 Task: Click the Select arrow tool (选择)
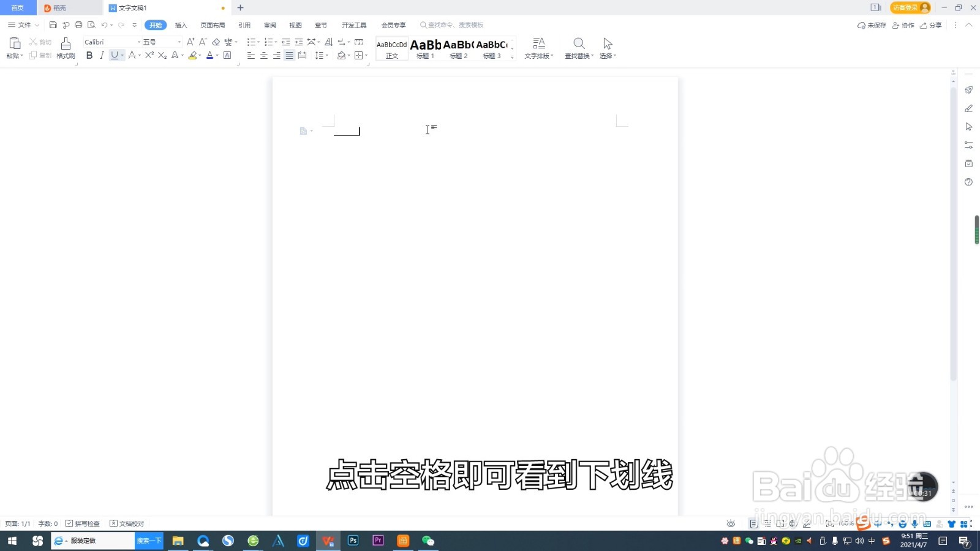point(608,48)
